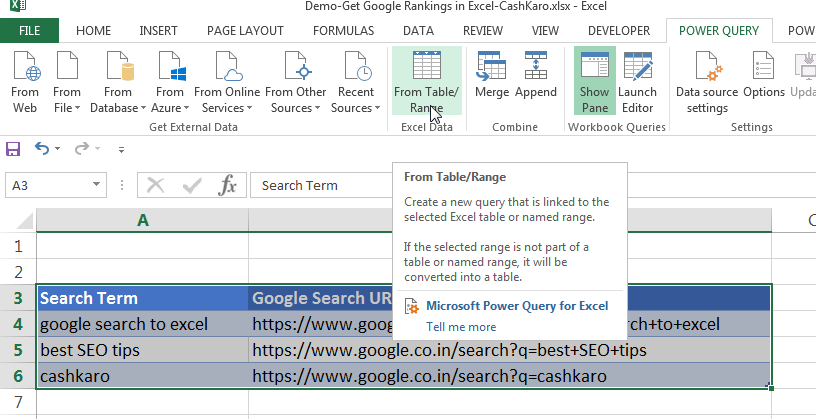Expand the Undo history dropdown
Viewport: 816px width, 419px height.
click(x=57, y=149)
